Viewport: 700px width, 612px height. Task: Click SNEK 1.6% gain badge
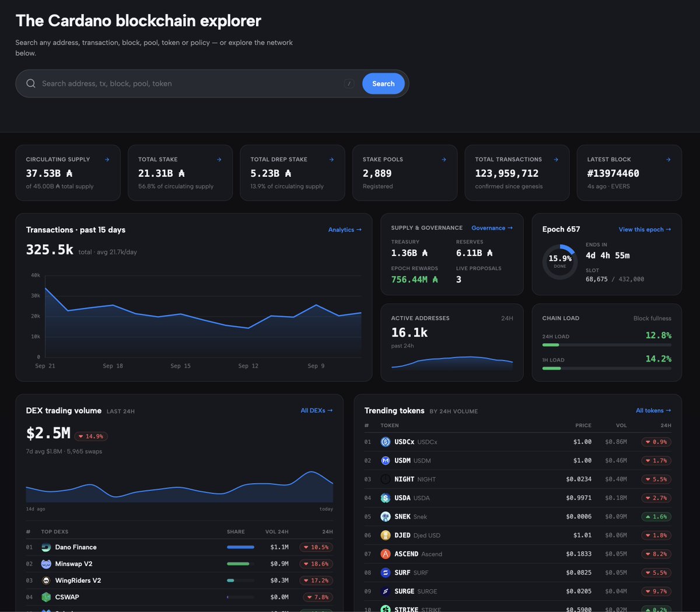click(x=656, y=517)
